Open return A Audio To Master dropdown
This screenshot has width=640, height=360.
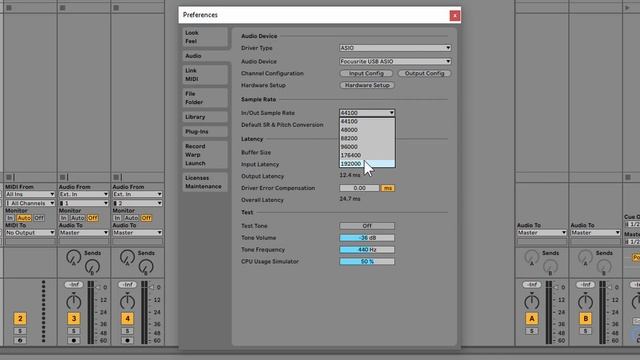coord(542,233)
